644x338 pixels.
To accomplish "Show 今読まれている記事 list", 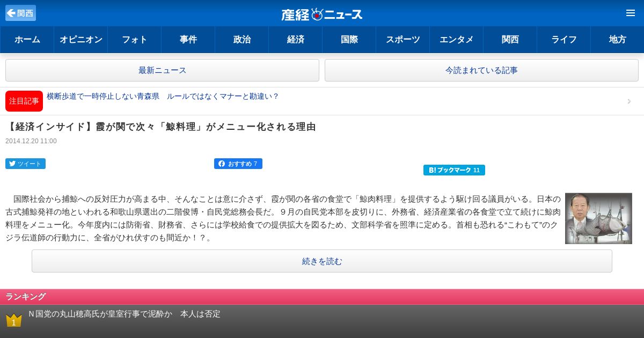I will [481, 70].
